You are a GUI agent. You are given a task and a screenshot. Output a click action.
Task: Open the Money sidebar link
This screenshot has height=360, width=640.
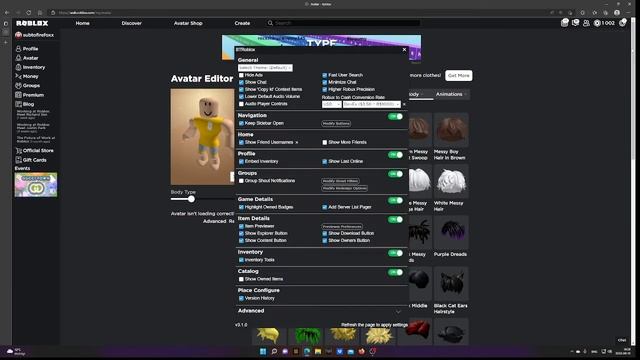pos(27,76)
